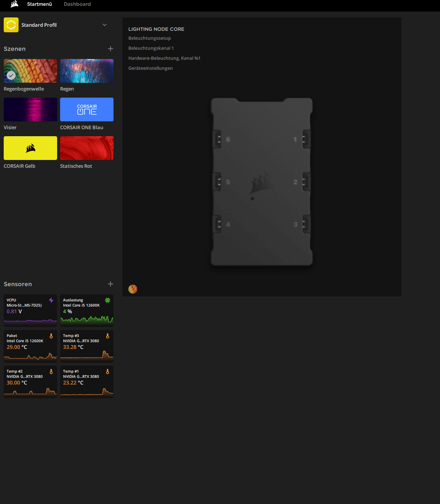Select the Regenbogenwelle scene thumbnail
Viewport: 440px width, 504px height.
tap(30, 71)
